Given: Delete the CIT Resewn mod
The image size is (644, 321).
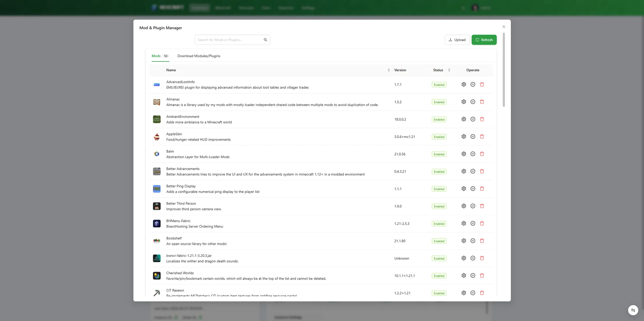Looking at the screenshot, I should coord(482,293).
